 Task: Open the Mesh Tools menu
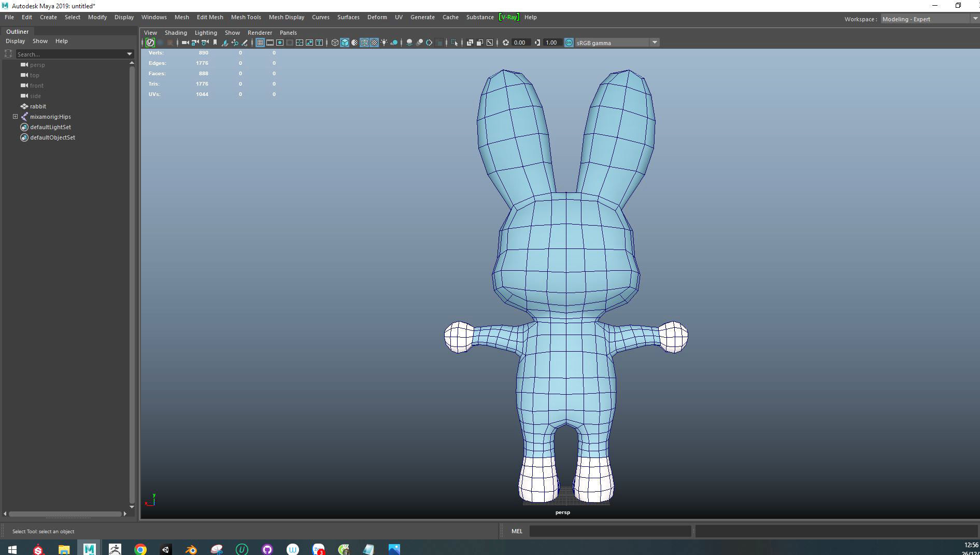pos(246,17)
